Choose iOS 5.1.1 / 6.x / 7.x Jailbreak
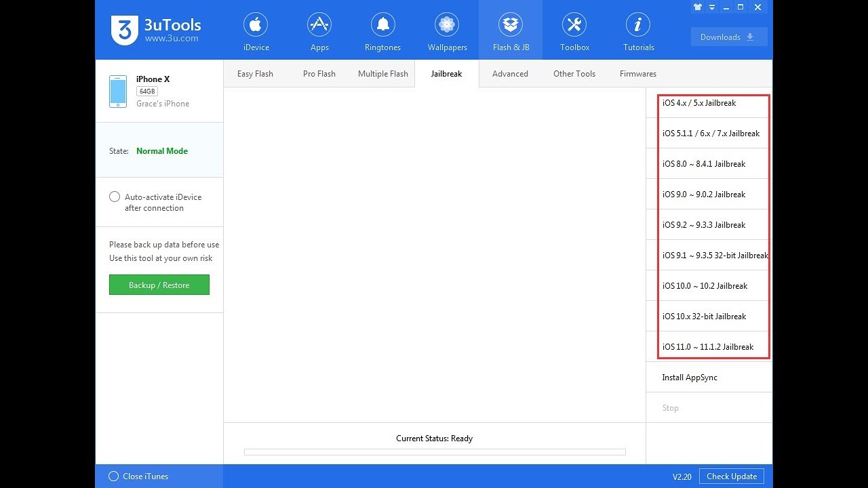 click(709, 134)
